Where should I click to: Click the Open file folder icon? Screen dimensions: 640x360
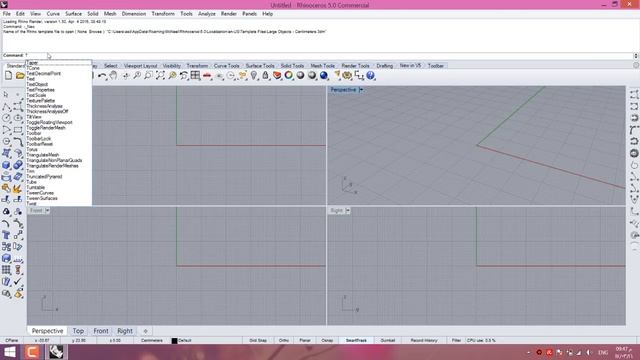click(20, 76)
